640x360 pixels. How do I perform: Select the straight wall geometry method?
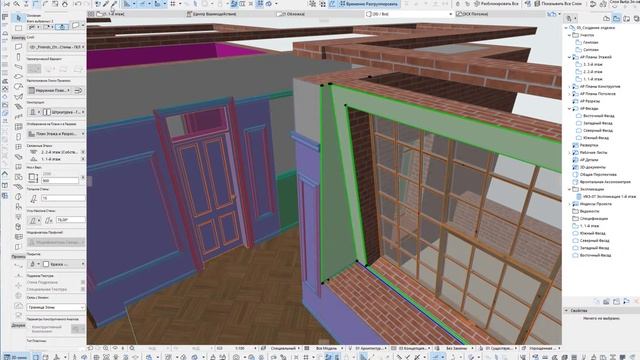34,69
